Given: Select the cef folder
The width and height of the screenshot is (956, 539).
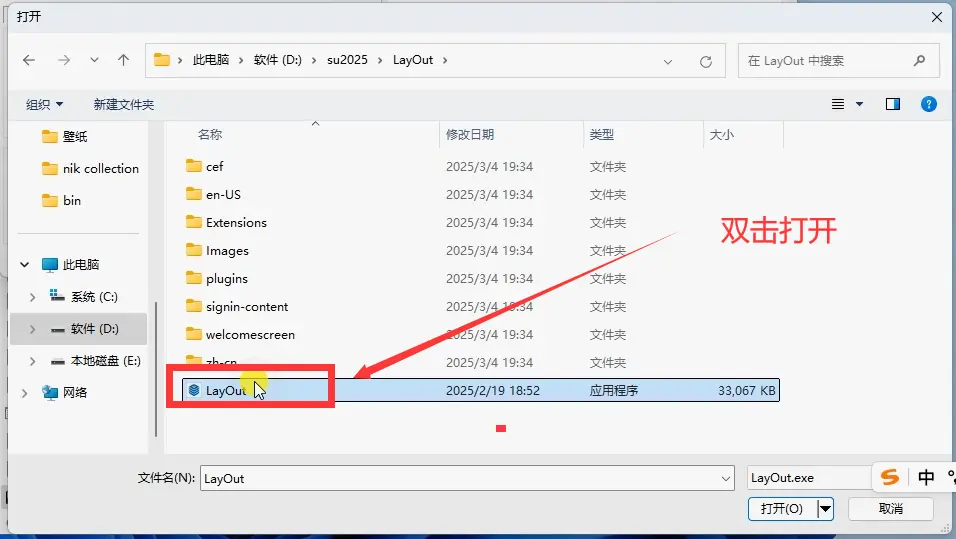Looking at the screenshot, I should (205, 166).
